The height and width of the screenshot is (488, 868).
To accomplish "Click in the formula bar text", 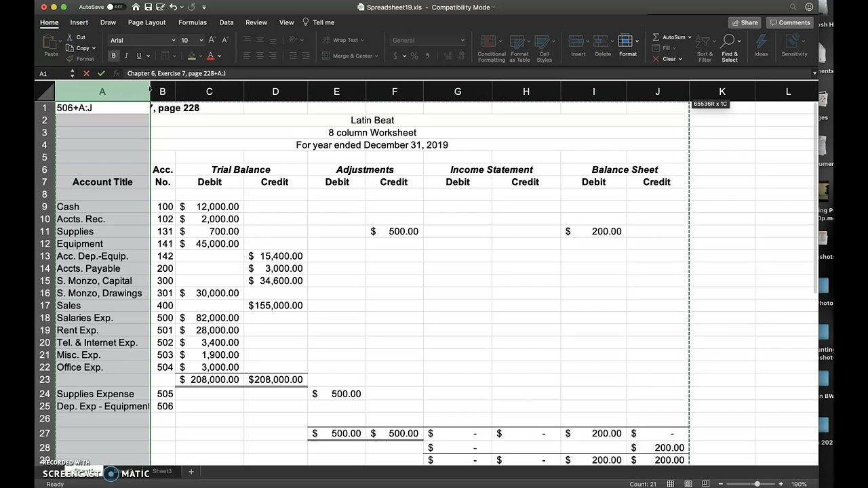I will [x=176, y=73].
